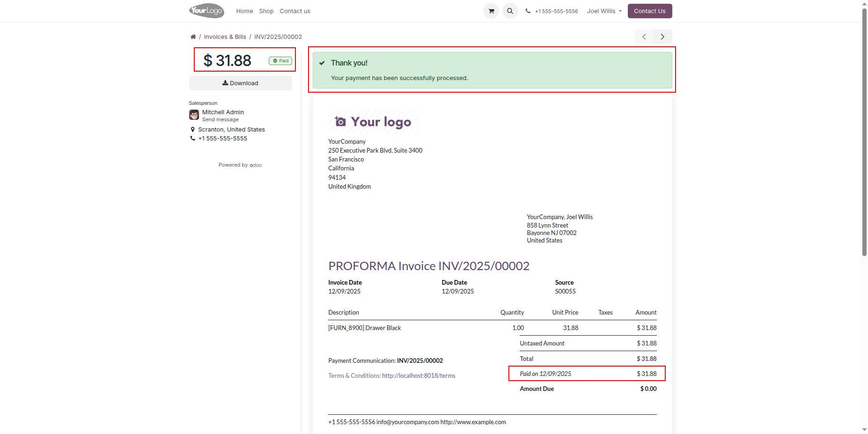Open the Contact us menu item
This screenshot has width=868, height=434.
coord(294,11)
